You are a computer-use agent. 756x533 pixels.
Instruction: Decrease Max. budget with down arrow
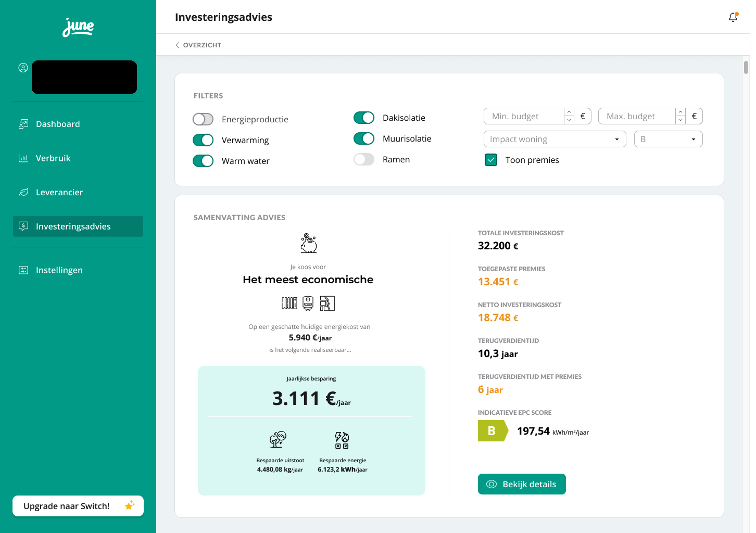681,120
